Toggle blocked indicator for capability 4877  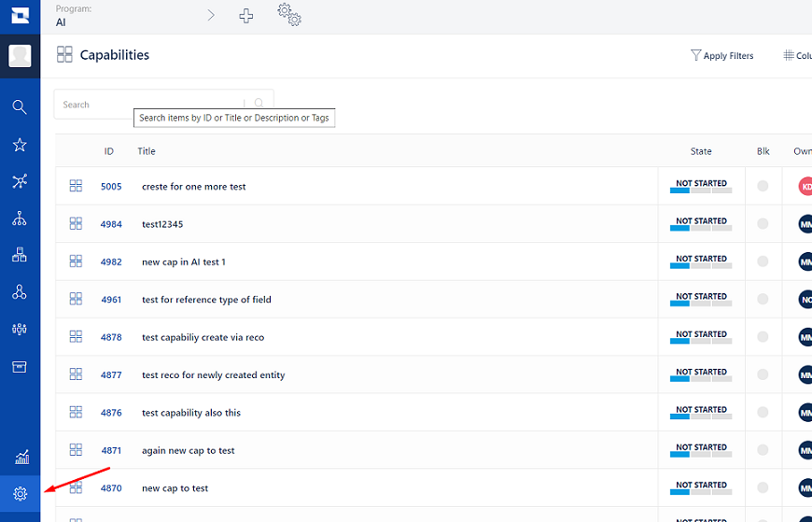pyautogui.click(x=763, y=375)
